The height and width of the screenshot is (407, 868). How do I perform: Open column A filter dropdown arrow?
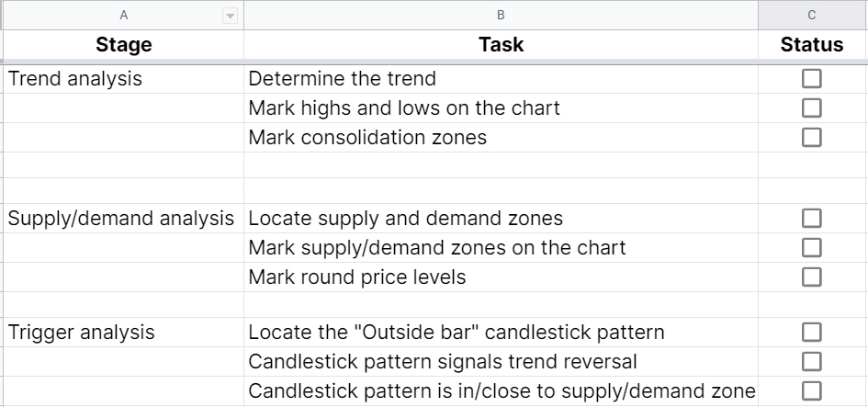click(x=230, y=16)
